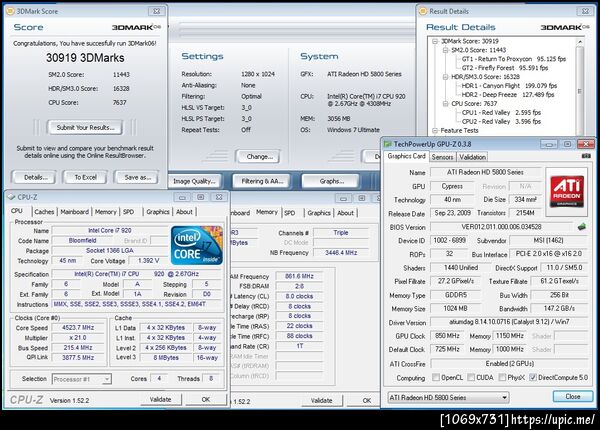
Task: Click the green BIOS save chip icon
Action: 582,227
